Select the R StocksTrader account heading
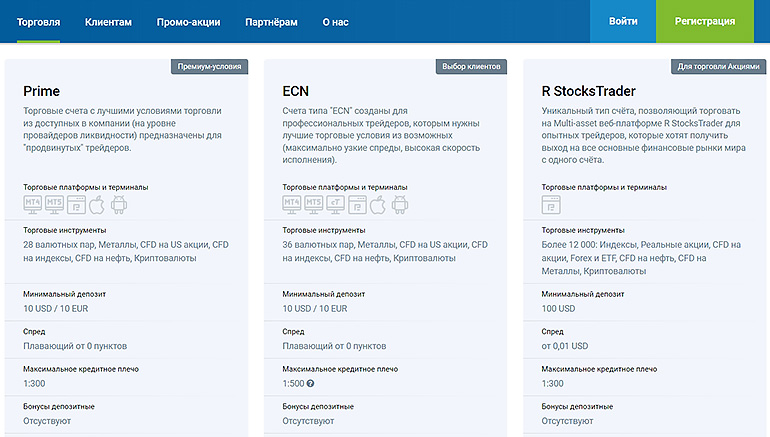Image resolution: width=770 pixels, height=437 pixels. [588, 91]
